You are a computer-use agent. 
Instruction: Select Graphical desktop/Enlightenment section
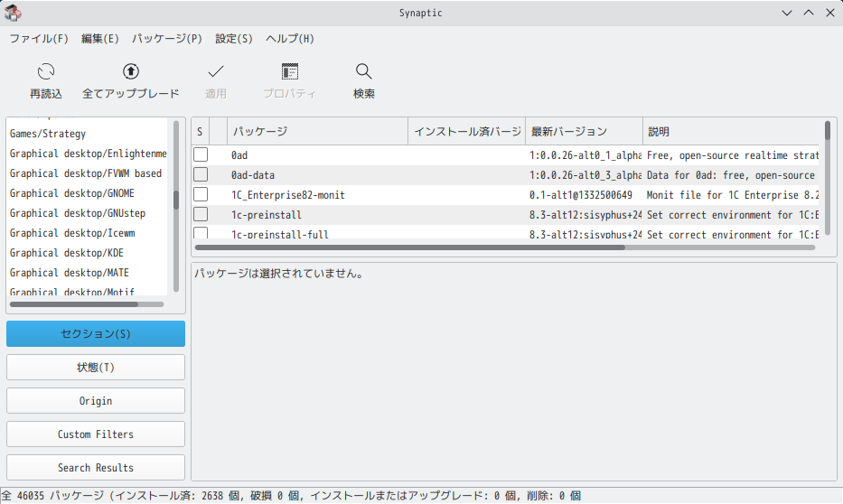[x=89, y=154]
